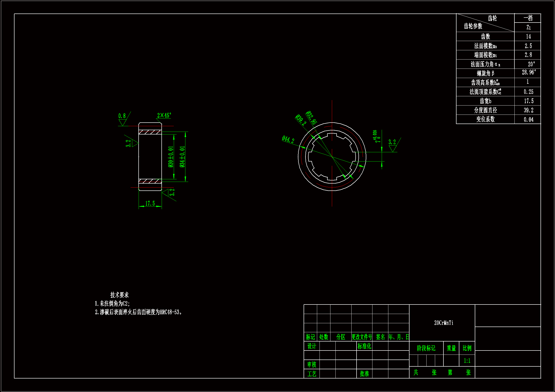The image size is (555, 392).
Task: Click the Ø44.2 diameter dimension label
Action: pos(288,139)
